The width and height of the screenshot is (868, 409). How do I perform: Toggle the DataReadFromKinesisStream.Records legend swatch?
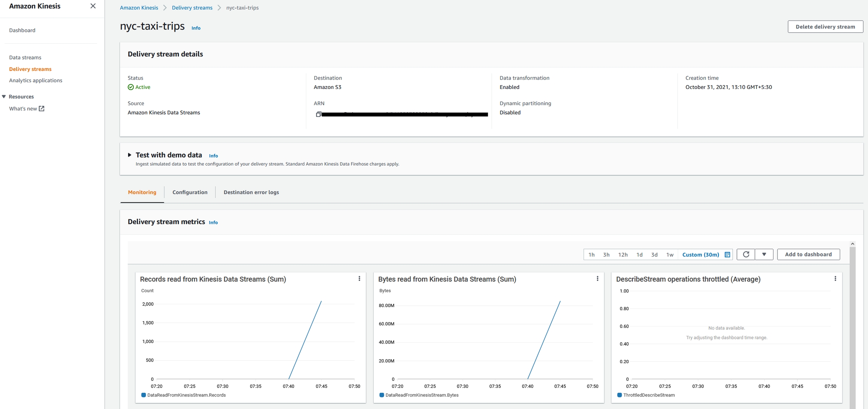coord(144,395)
